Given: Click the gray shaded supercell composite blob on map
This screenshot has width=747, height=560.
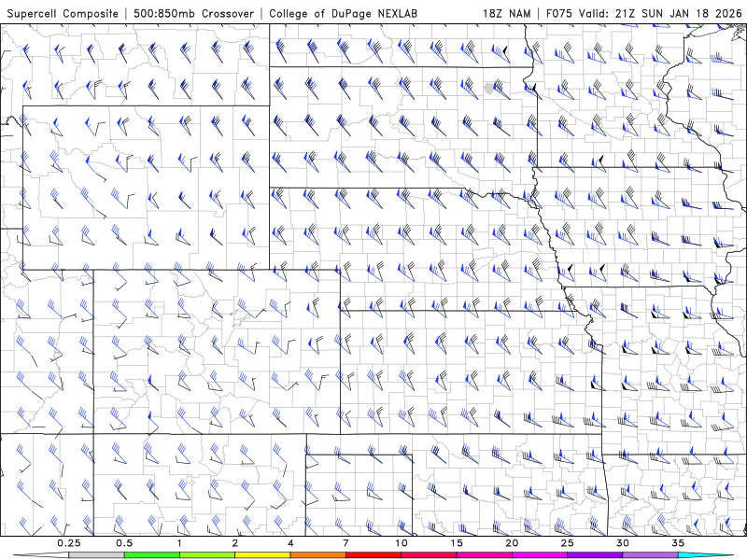Looking at the screenshot, I should coord(488,89).
